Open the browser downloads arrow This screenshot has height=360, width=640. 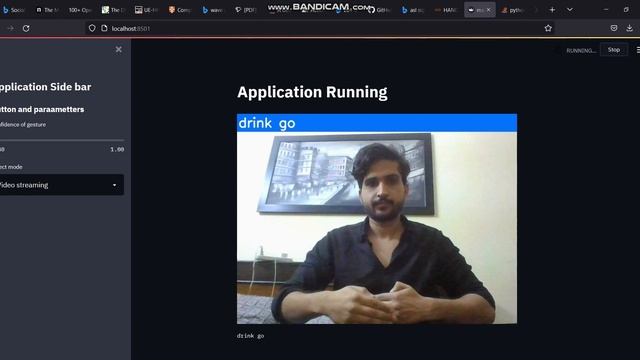click(x=629, y=28)
